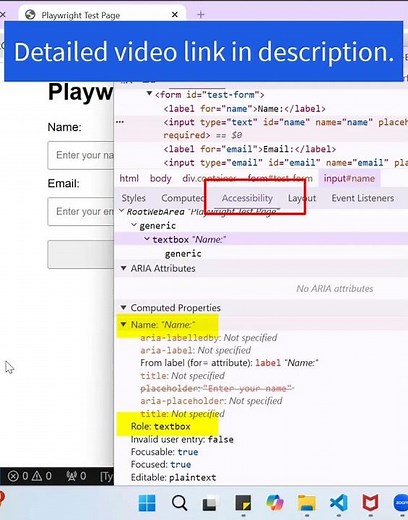Select form#test-form in the DOM breadcrumb
This screenshot has height=520, width=408.
click(x=280, y=178)
